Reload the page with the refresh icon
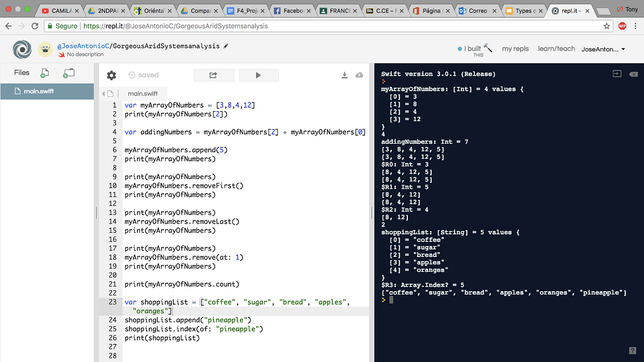 tap(34, 25)
